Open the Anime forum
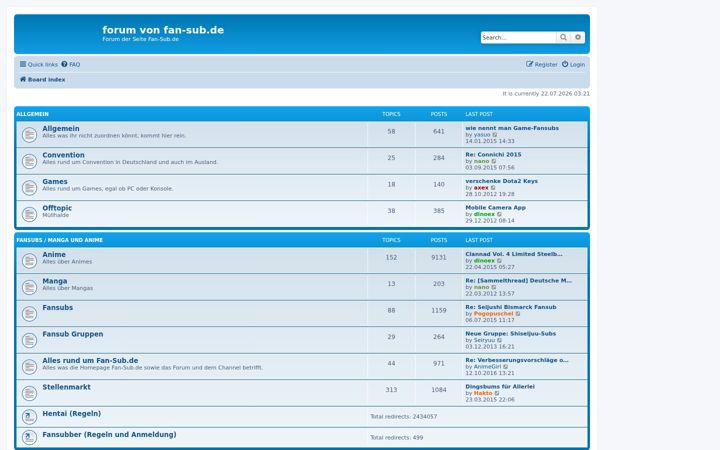This screenshot has width=720, height=450. (54, 254)
